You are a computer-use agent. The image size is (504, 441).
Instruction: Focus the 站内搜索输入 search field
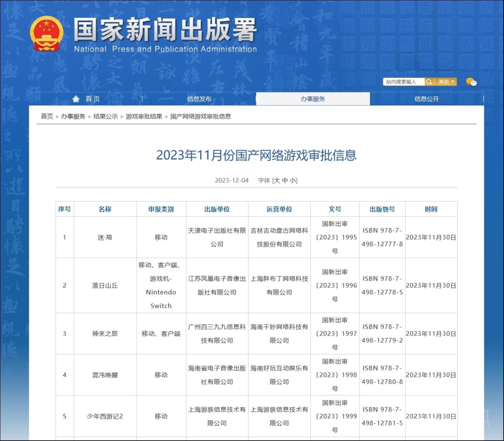tap(403, 82)
